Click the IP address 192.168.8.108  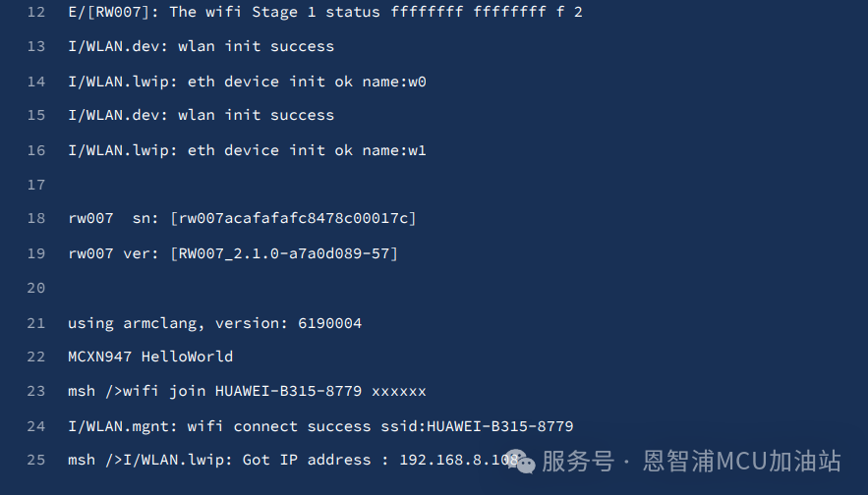458,460
